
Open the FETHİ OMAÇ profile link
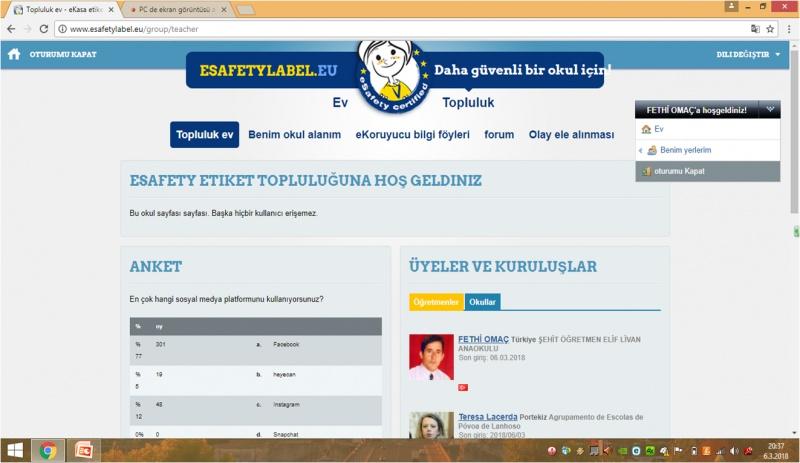pos(482,339)
